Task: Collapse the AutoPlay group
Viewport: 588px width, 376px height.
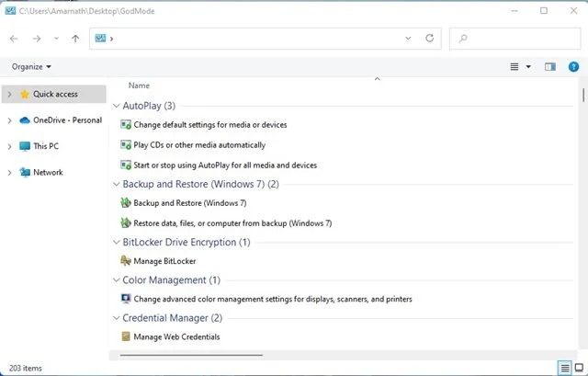Action: point(117,106)
